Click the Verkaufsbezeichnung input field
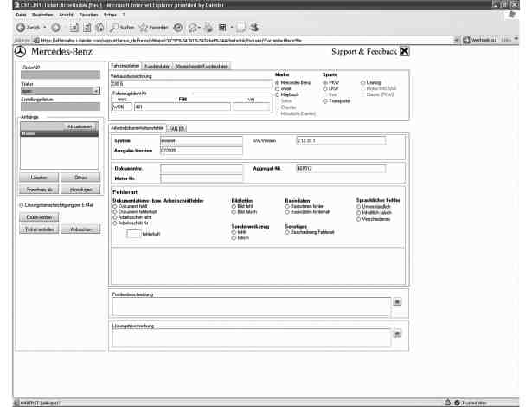The height and width of the screenshot is (407, 532). pos(191,84)
